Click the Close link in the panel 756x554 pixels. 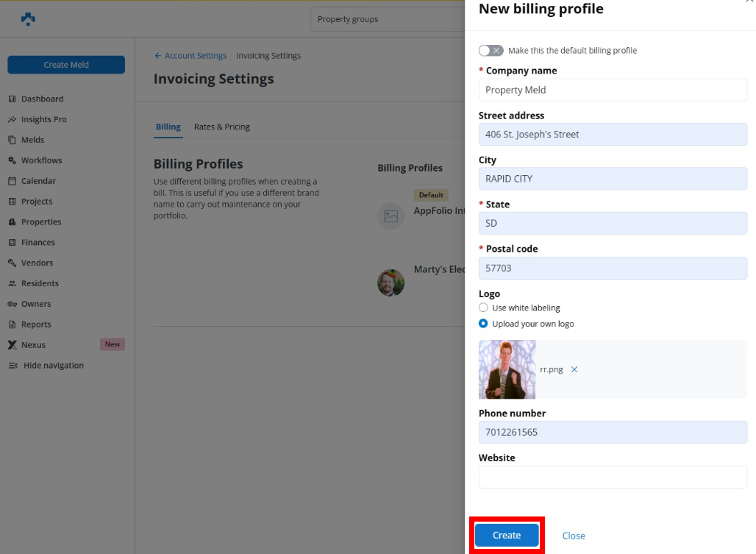[x=574, y=536]
